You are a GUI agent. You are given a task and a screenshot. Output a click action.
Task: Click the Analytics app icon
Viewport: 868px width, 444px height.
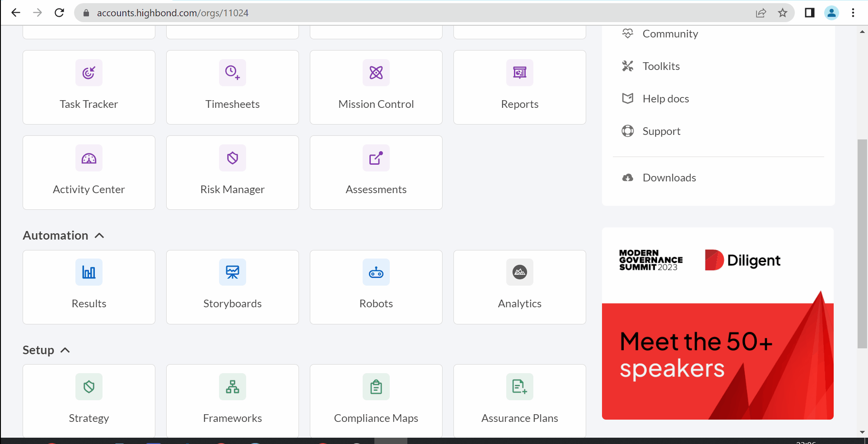click(x=520, y=273)
